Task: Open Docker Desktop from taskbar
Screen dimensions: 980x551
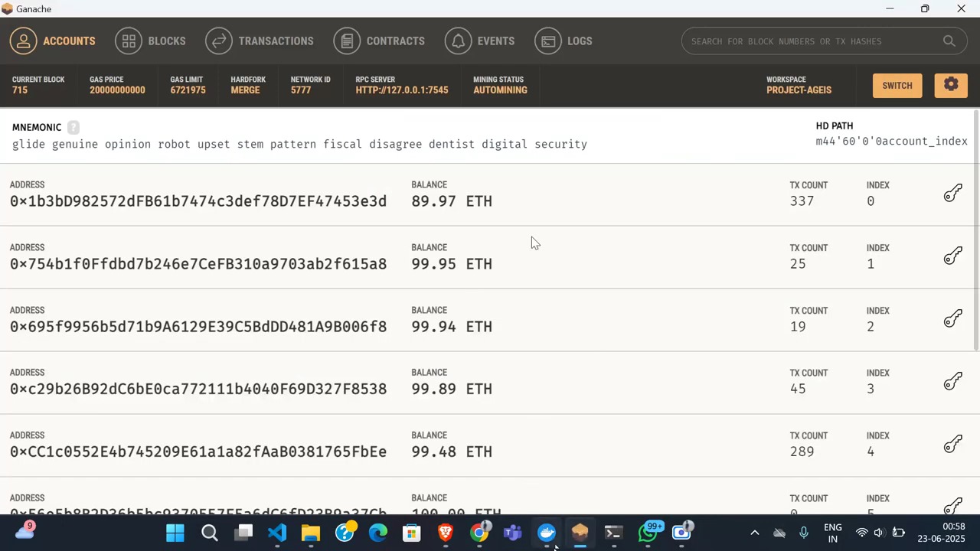Action: pyautogui.click(x=547, y=533)
